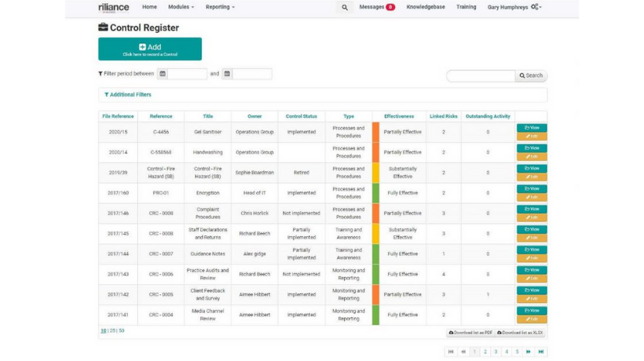Click the filter period start date field

pyautogui.click(x=187, y=74)
